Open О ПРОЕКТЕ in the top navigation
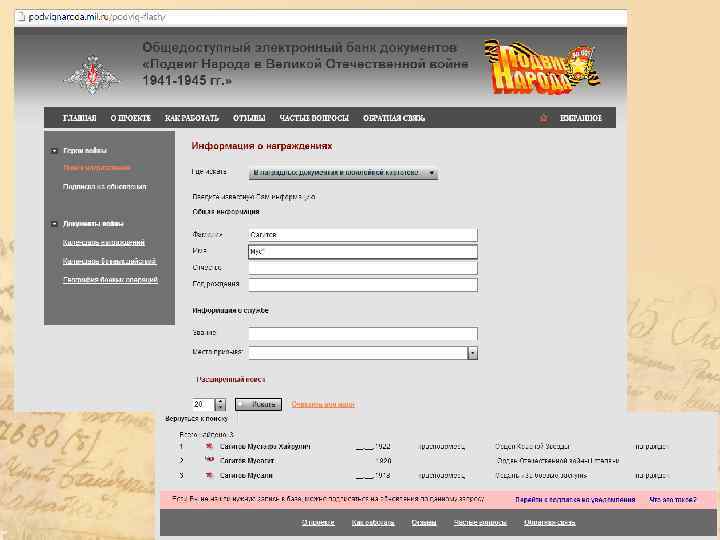The image size is (720, 540). pyautogui.click(x=130, y=118)
